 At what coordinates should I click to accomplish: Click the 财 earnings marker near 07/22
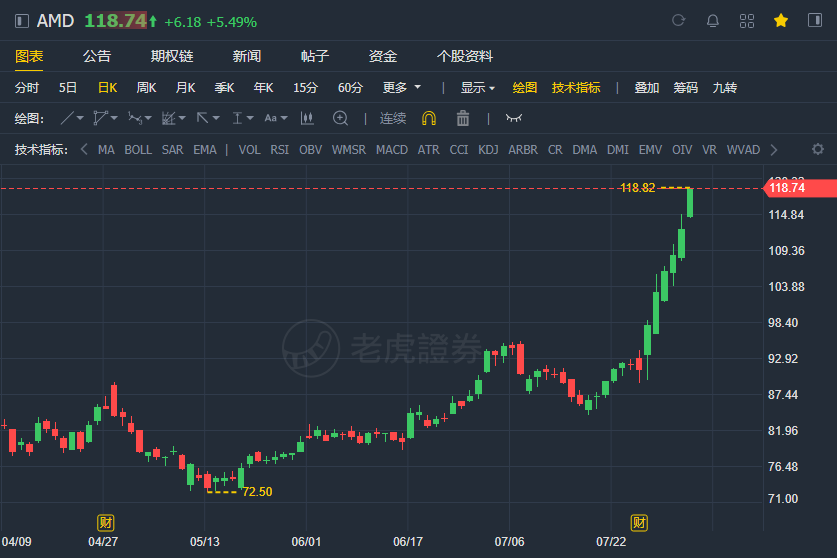[x=639, y=523]
